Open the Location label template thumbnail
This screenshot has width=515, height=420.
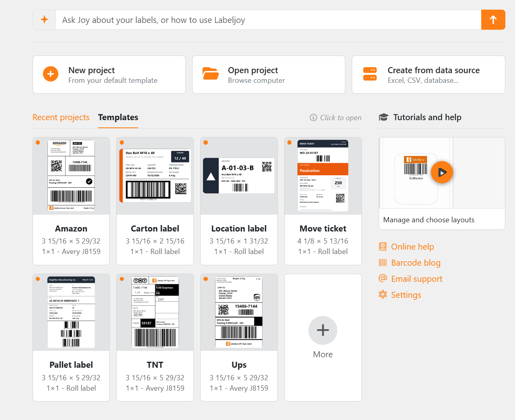[x=239, y=176]
